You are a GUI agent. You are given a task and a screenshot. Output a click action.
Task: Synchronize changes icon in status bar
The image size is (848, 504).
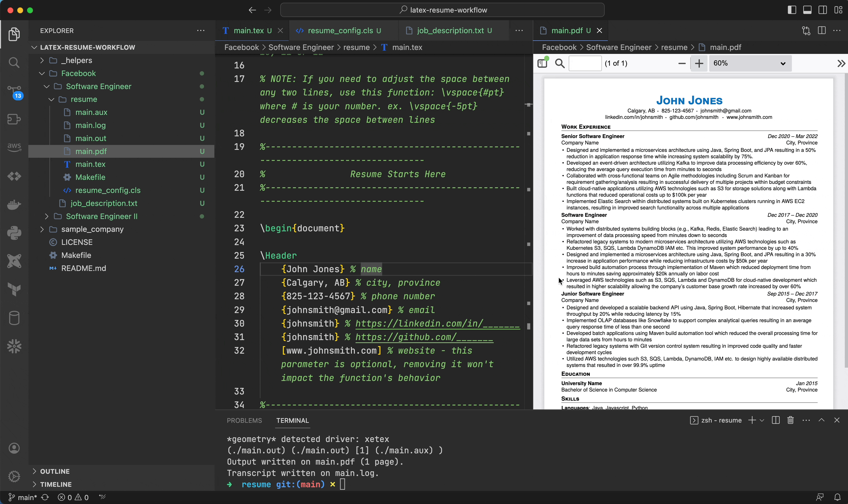click(x=45, y=497)
